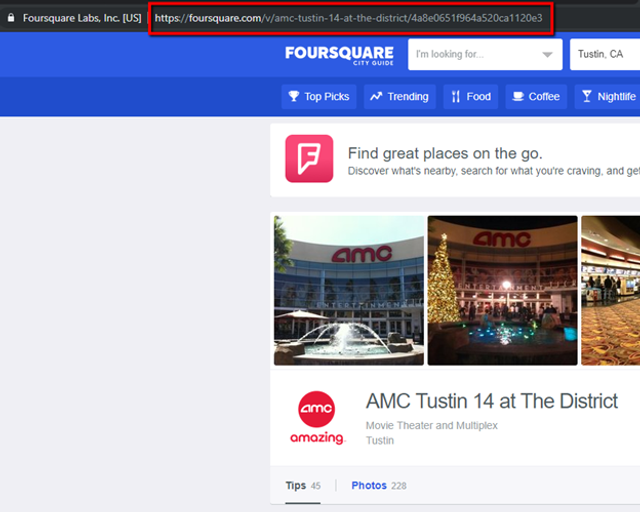Open the Nightlife category
This screenshot has height=512, width=640.
[x=607, y=97]
